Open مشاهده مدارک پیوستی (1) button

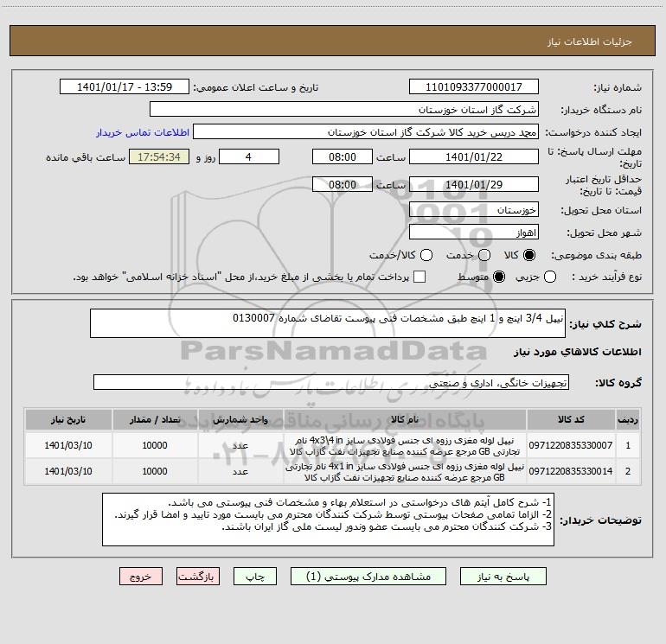click(x=368, y=577)
